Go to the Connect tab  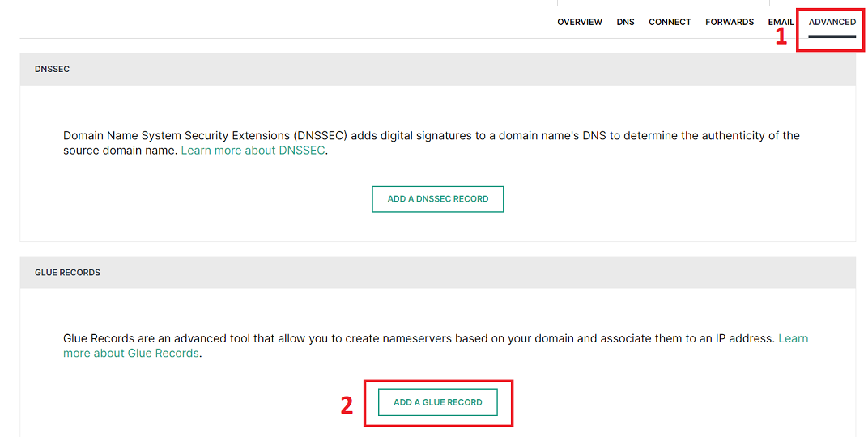(670, 22)
